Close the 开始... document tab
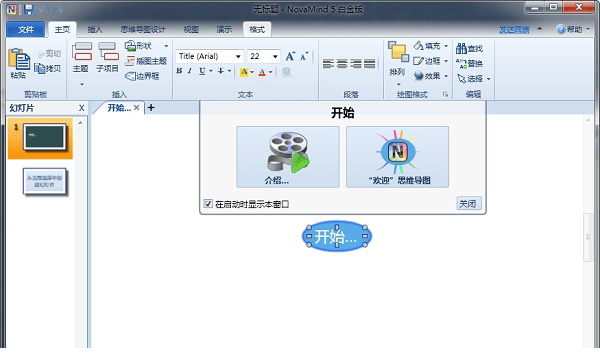 click(x=136, y=108)
